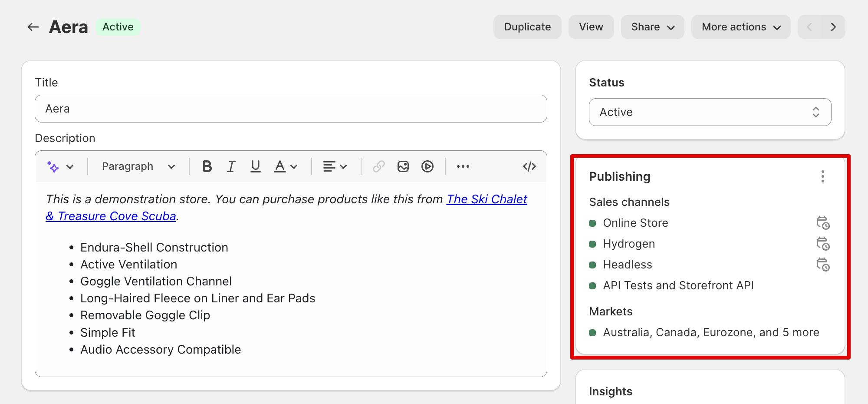Image resolution: width=868 pixels, height=404 pixels.
Task: Open the text color picker
Action: pyautogui.click(x=286, y=166)
